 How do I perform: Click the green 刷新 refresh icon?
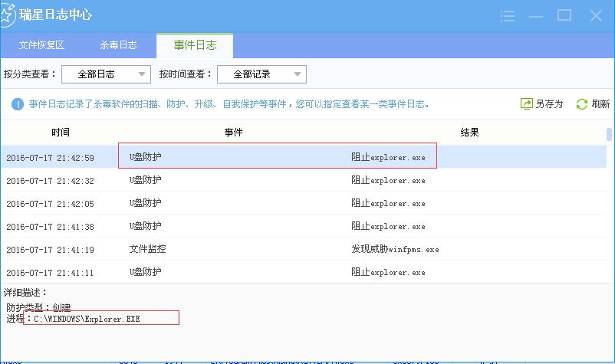tap(582, 103)
